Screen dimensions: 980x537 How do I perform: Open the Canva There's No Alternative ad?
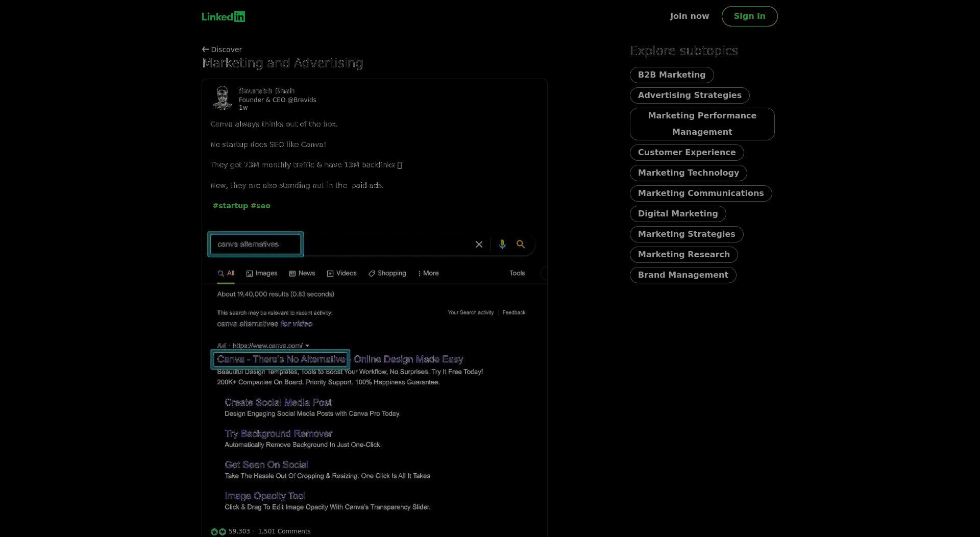pyautogui.click(x=340, y=359)
